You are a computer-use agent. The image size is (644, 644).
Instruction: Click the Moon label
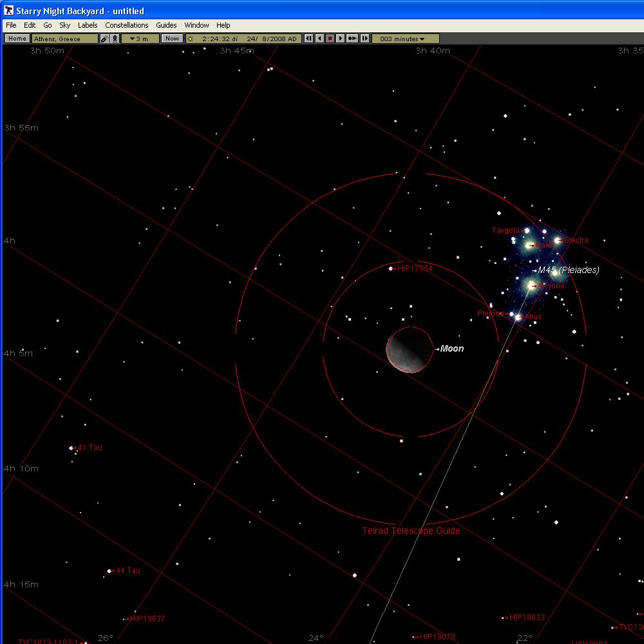tap(452, 348)
